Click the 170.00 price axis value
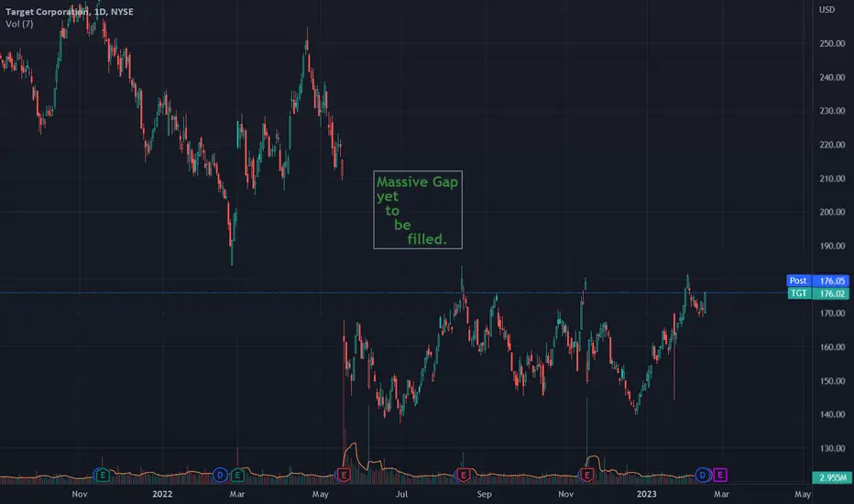This screenshot has width=854, height=504. pyautogui.click(x=832, y=313)
